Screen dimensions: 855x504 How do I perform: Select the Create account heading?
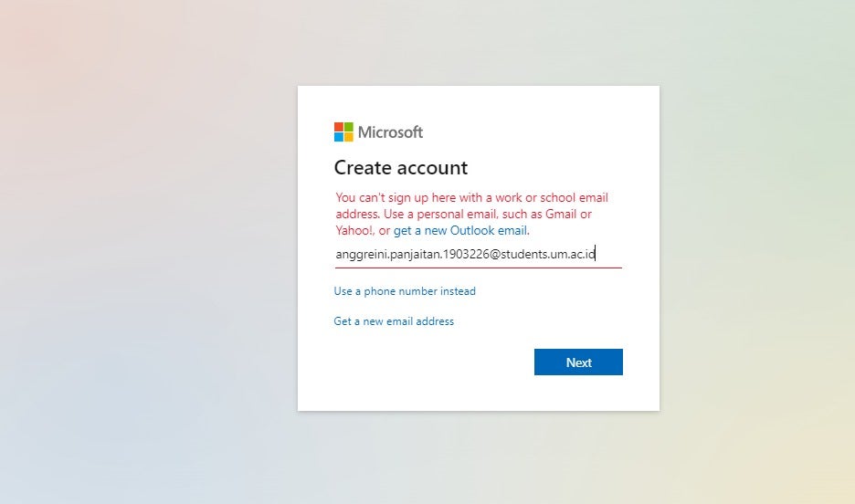click(x=401, y=167)
